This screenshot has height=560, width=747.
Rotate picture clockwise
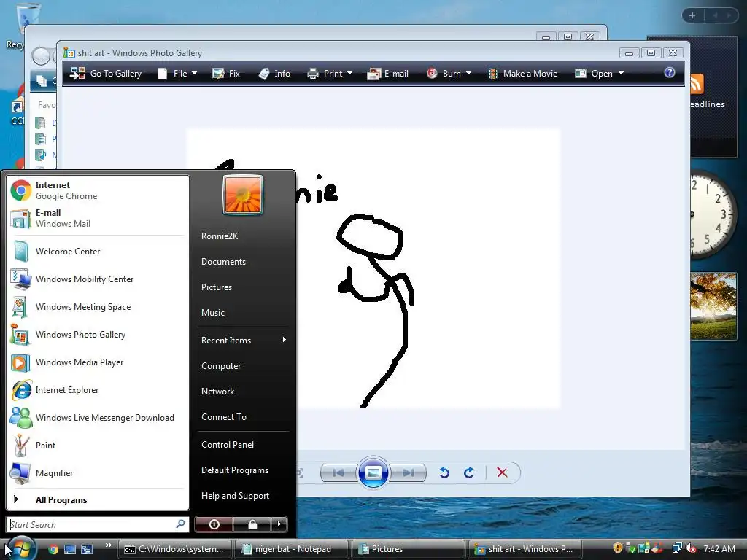(x=469, y=472)
